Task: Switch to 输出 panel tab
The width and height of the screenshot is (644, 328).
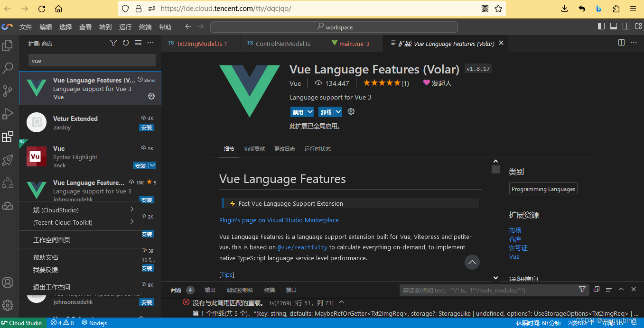Action: pyautogui.click(x=210, y=290)
